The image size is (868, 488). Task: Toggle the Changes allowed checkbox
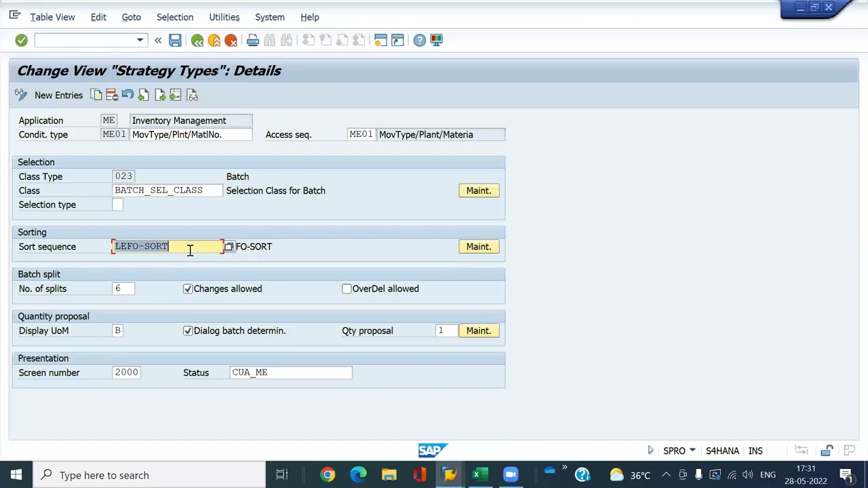[188, 289]
